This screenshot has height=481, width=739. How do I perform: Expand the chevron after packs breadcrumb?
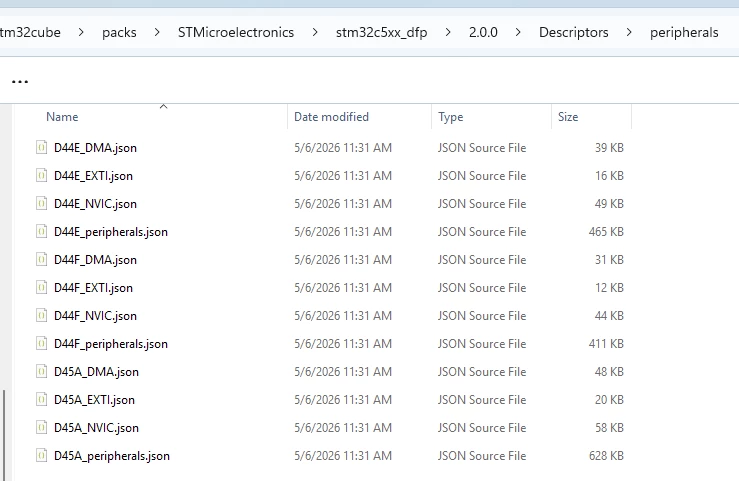tap(157, 32)
